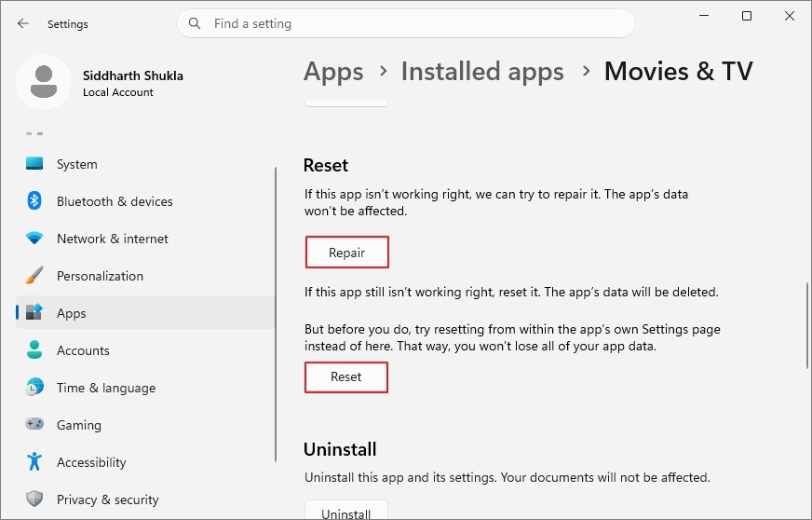Click the back arrow icon
Screen dimensions: 812x520
(22, 23)
